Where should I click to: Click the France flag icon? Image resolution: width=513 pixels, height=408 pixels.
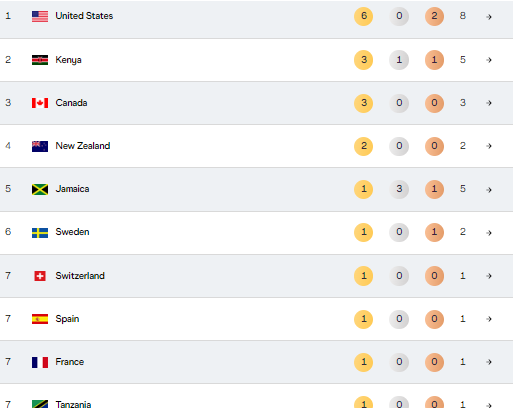click(40, 362)
